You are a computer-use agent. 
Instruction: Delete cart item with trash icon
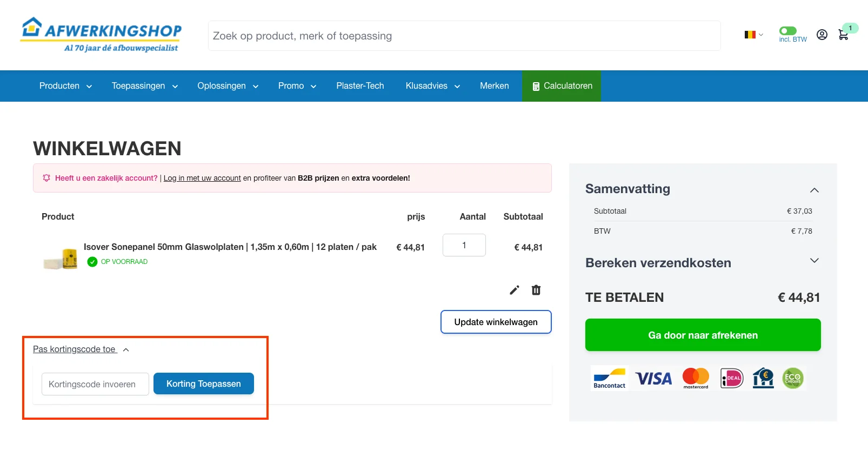coord(536,290)
